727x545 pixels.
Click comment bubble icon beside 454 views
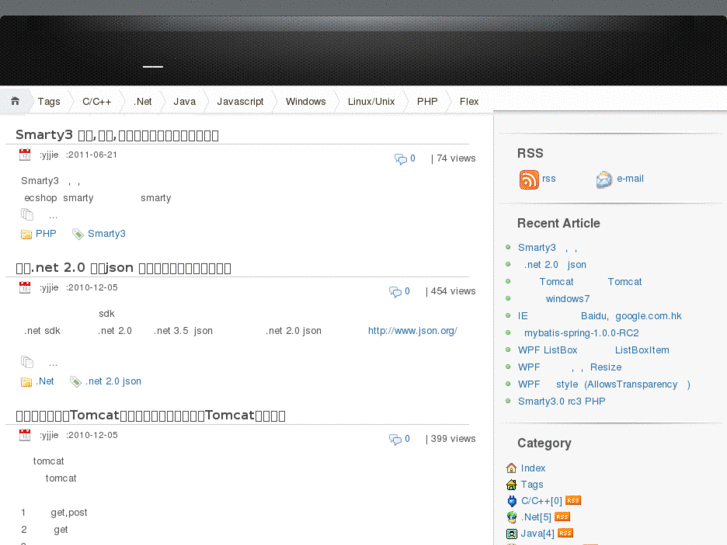point(395,291)
